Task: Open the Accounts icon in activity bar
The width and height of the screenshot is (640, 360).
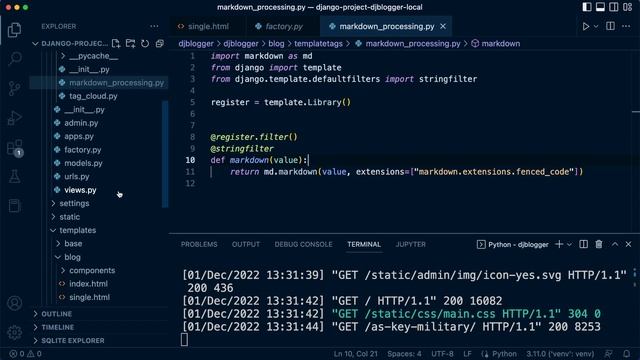Action: point(15,303)
